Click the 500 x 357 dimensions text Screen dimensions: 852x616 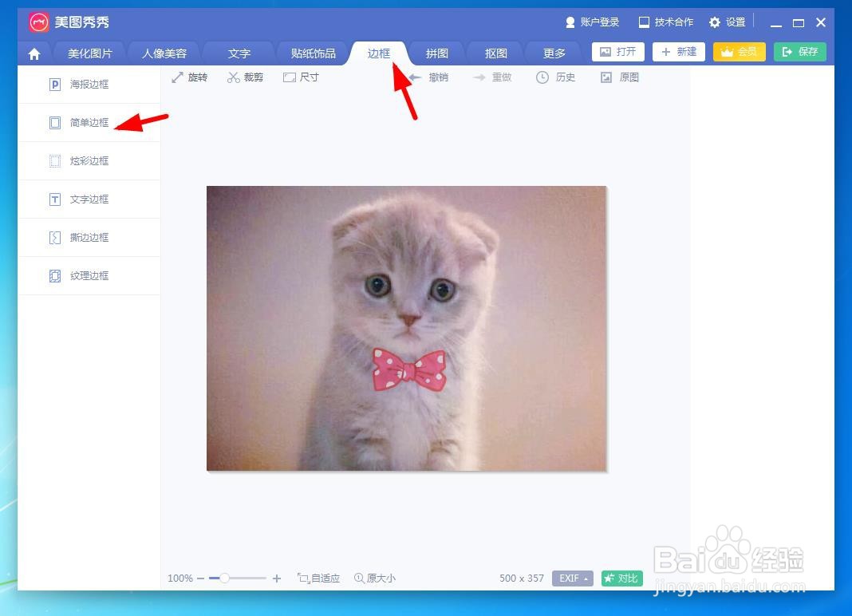point(522,578)
